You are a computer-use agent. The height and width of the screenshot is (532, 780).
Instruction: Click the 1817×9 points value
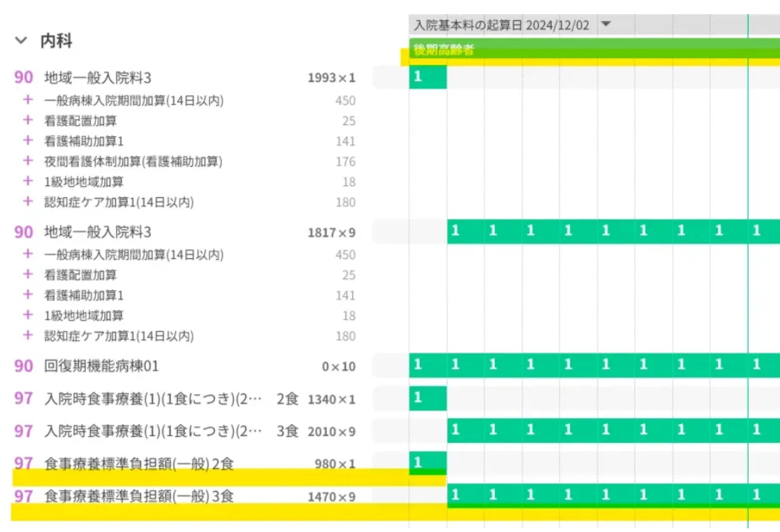331,233
